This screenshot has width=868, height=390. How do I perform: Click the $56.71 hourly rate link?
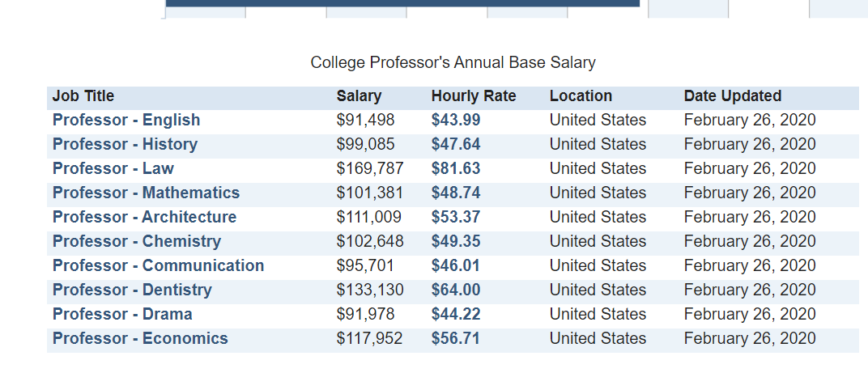456,339
